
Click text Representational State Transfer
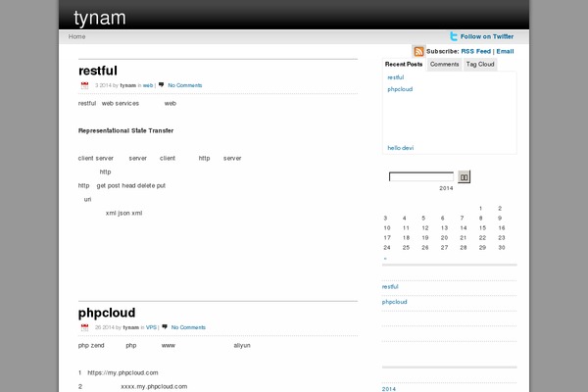click(x=125, y=130)
